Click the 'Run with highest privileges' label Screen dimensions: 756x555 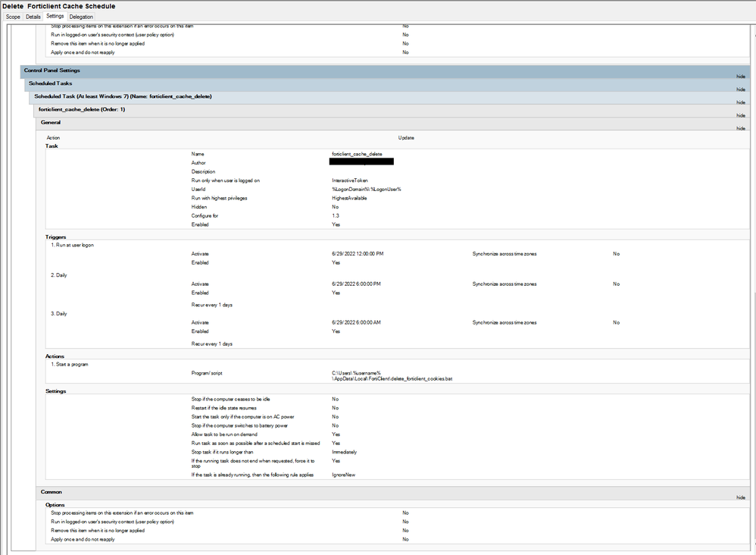(x=219, y=199)
